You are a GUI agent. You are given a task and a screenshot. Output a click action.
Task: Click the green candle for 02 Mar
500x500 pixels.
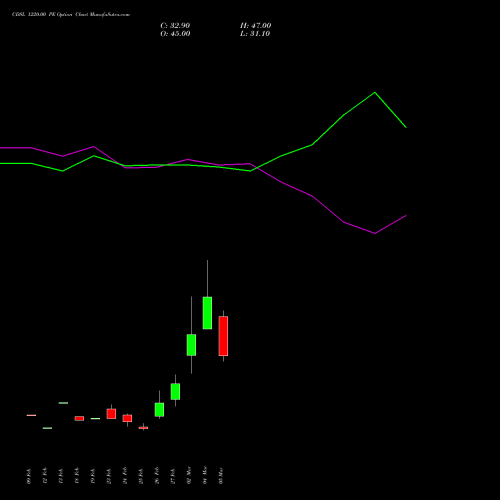tap(191, 345)
